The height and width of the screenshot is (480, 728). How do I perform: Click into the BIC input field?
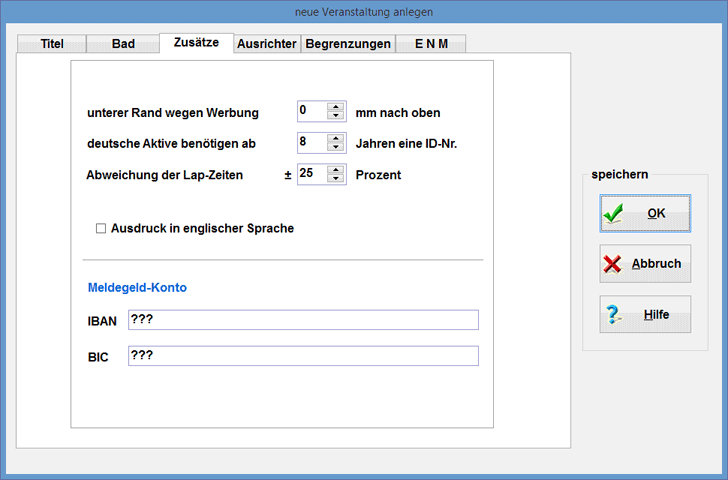pos(303,356)
